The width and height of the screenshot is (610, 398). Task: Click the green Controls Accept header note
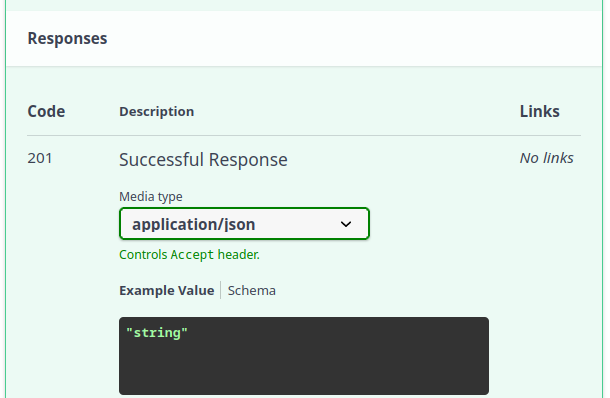tap(189, 254)
